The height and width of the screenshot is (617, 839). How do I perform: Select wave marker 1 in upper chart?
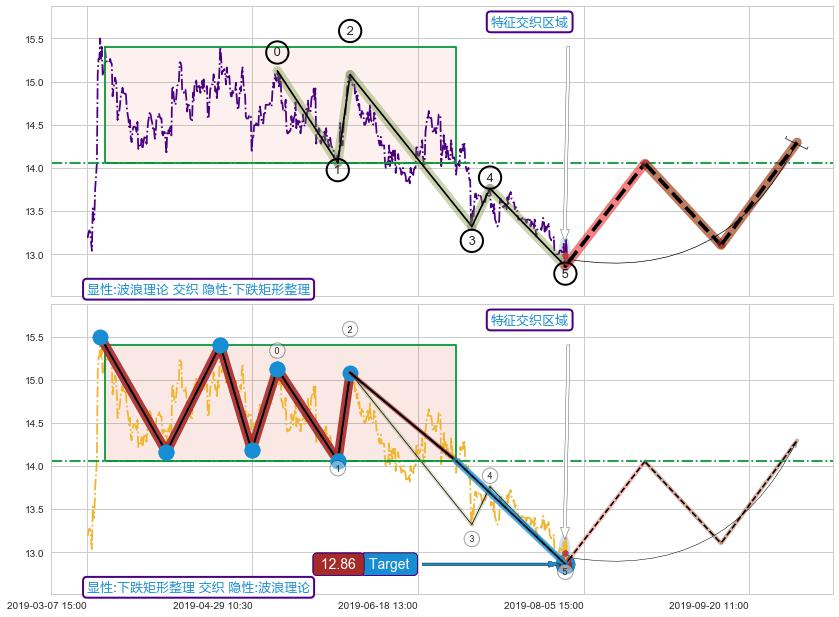(338, 170)
